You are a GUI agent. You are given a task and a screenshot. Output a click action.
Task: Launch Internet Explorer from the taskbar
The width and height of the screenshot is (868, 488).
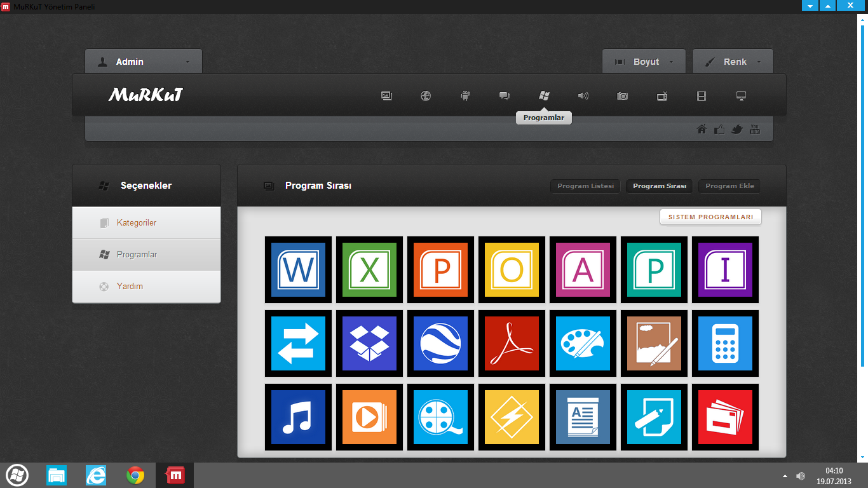tap(96, 475)
